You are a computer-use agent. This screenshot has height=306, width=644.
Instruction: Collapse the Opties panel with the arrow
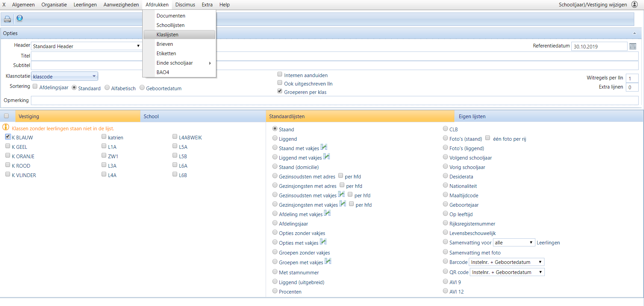(x=635, y=33)
